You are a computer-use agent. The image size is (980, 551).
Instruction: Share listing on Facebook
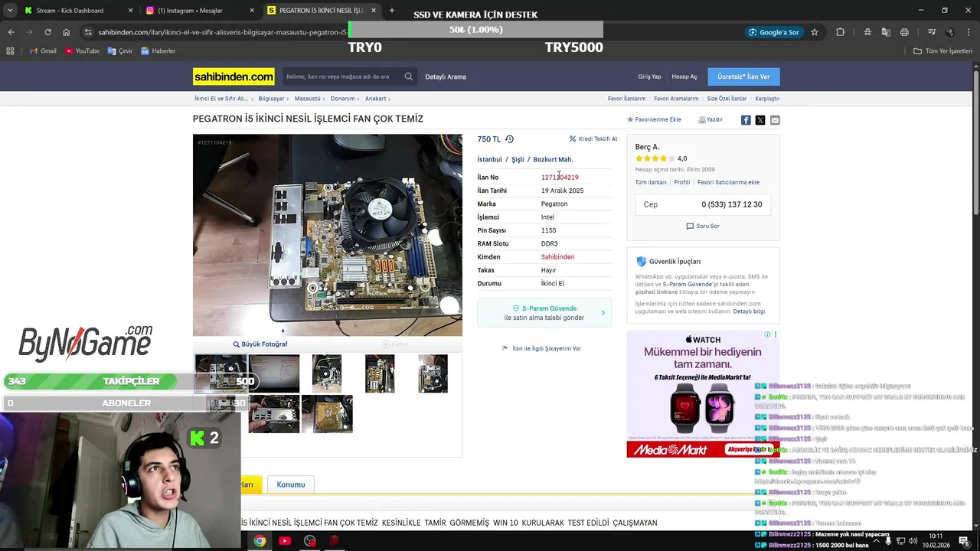click(x=746, y=120)
